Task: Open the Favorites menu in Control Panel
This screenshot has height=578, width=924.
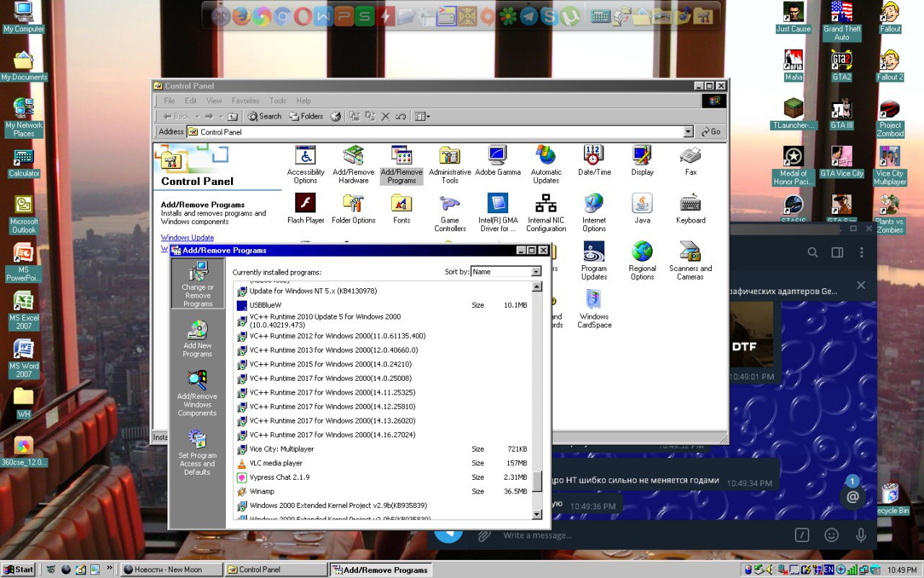Action: pos(245,101)
